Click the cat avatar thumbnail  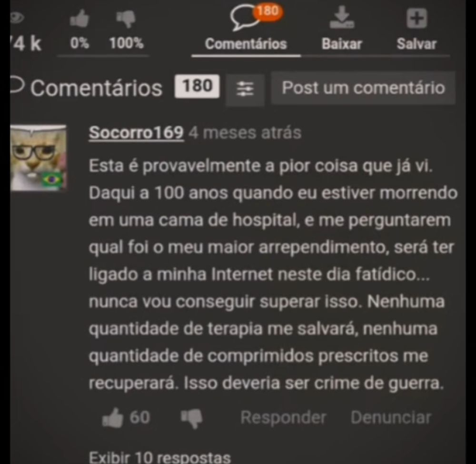pos(38,158)
